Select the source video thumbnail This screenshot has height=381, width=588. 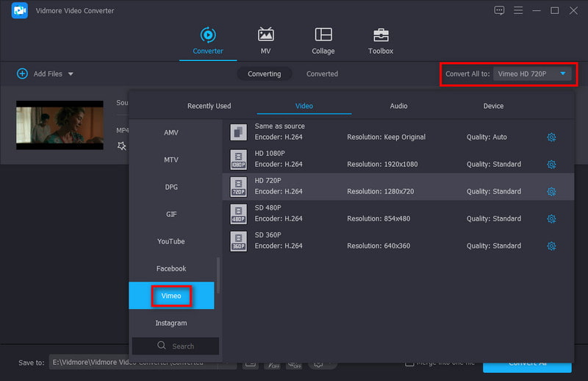[60, 125]
